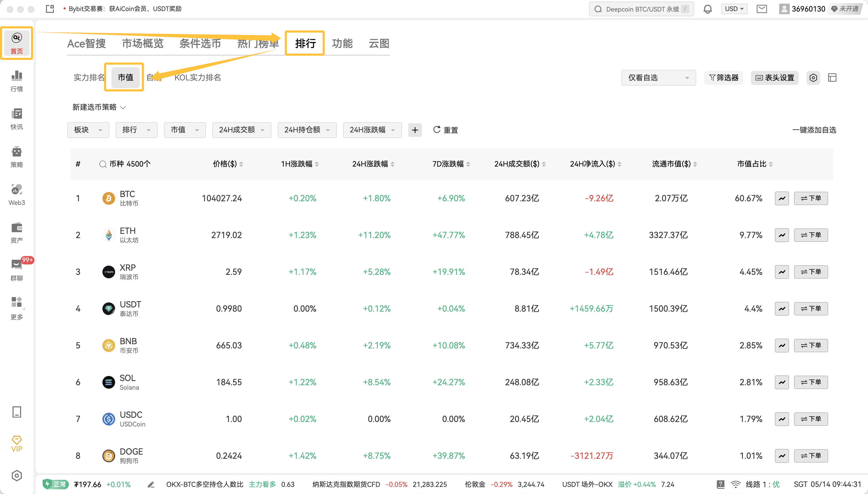Switch to the 条件选币 tab
Viewport: 868px width, 494px height.
click(200, 43)
